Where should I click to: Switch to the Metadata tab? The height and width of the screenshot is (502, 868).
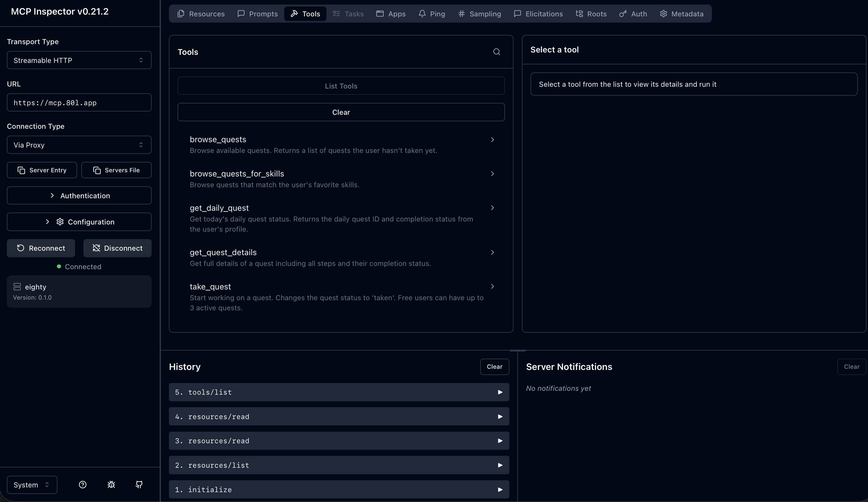coord(682,14)
